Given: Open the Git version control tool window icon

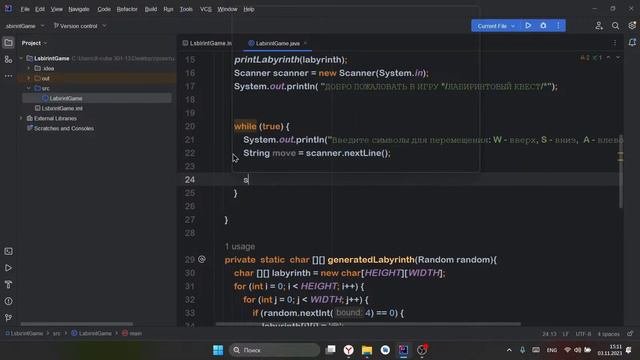Looking at the screenshot, I should [8, 318].
